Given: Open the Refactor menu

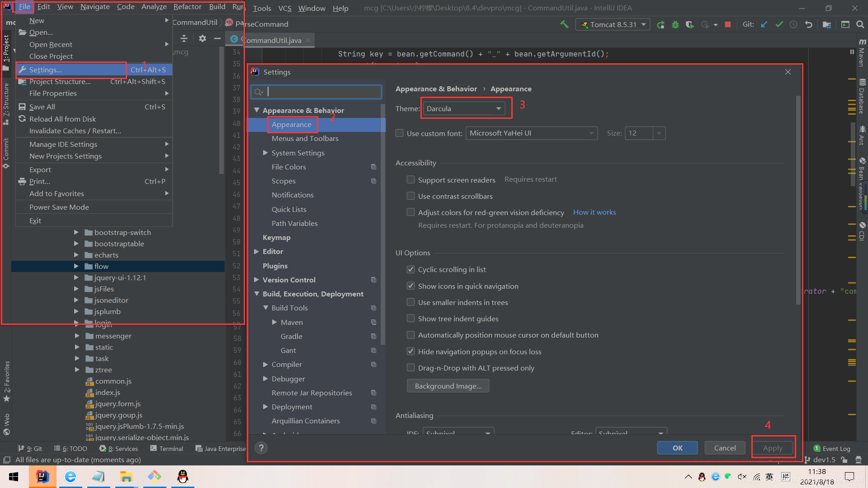Looking at the screenshot, I should pos(188,7).
